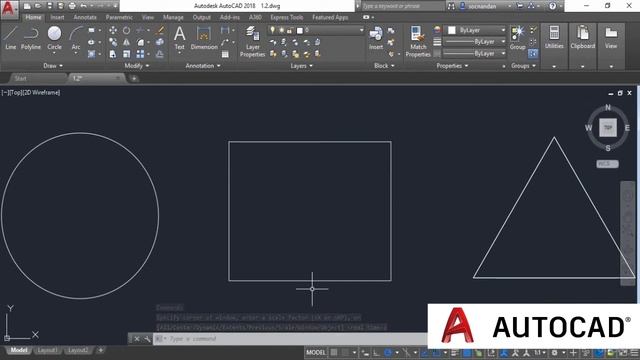Expand the Properties panel

(x=452, y=66)
